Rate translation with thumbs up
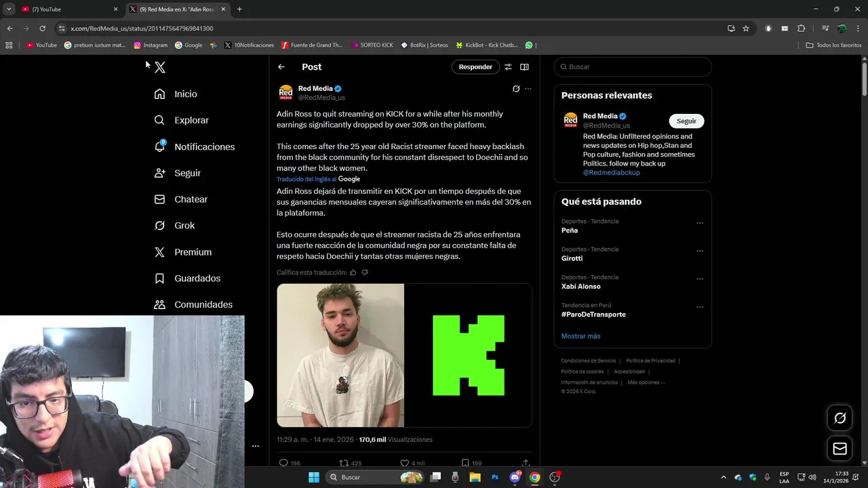This screenshot has width=868, height=488. [x=353, y=272]
